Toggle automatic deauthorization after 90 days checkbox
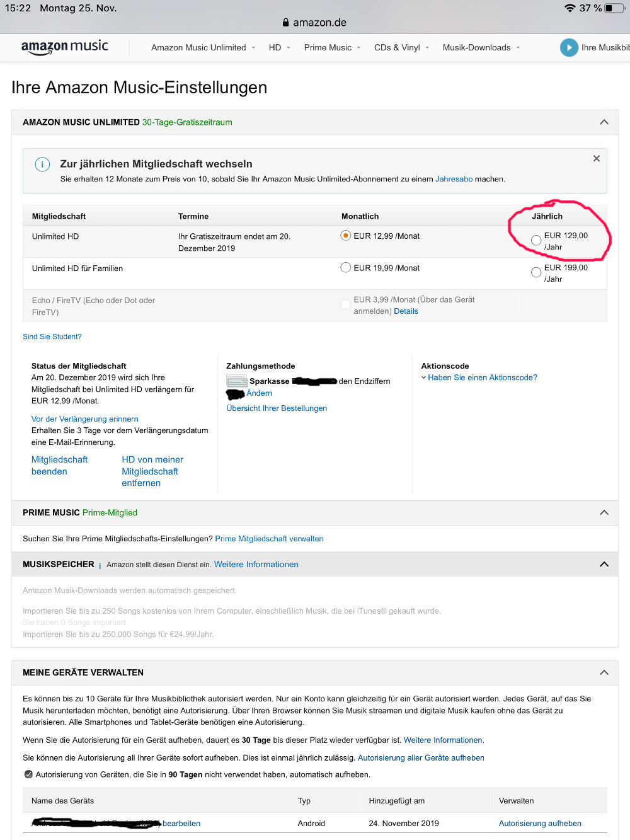Screen dimensions: 630x840 pyautogui.click(x=28, y=774)
